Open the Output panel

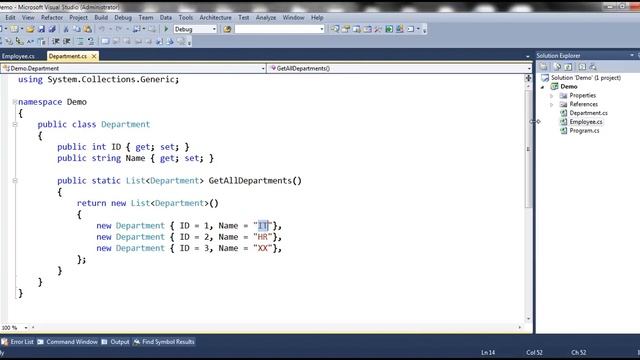click(116, 342)
